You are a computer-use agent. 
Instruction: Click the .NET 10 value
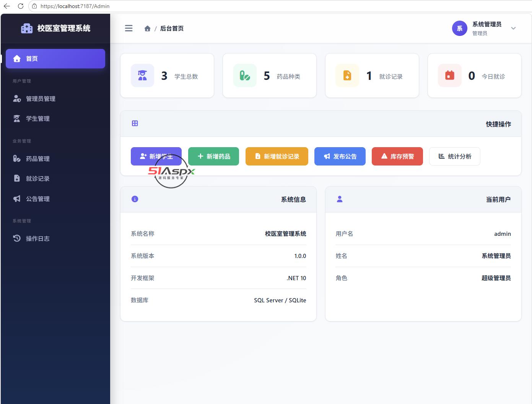click(x=296, y=278)
